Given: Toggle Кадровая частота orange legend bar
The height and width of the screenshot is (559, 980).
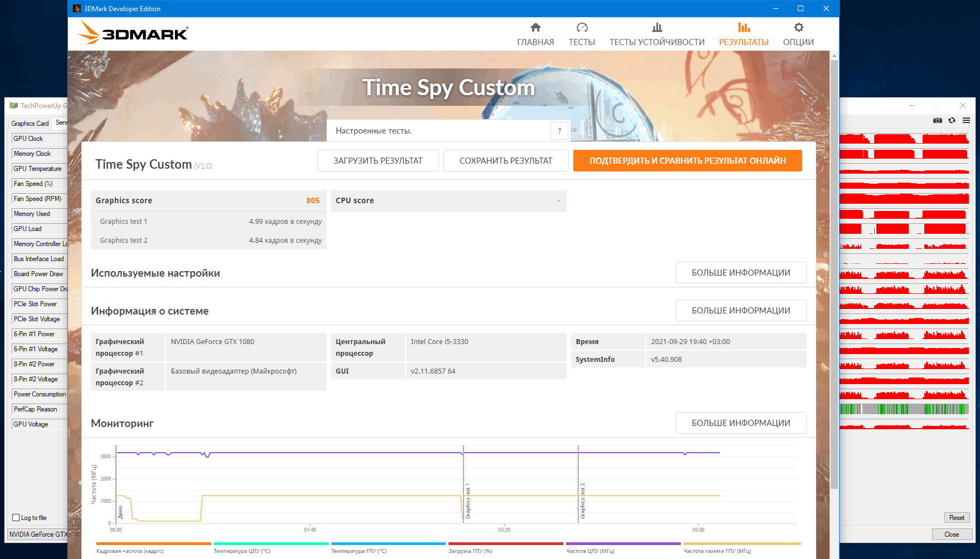Looking at the screenshot, I should point(153,544).
